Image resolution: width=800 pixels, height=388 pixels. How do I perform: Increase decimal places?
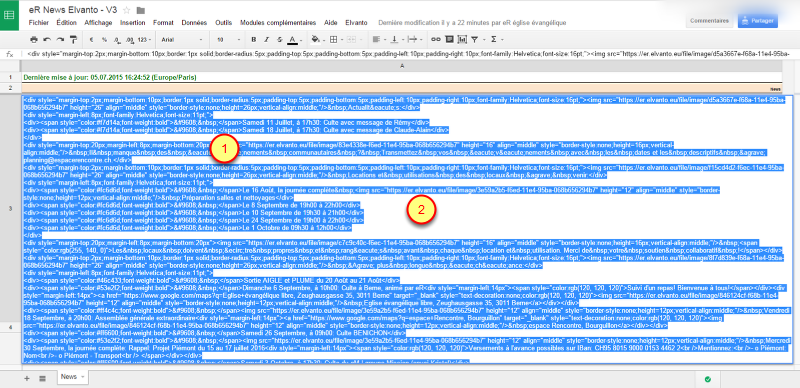click(x=130, y=39)
